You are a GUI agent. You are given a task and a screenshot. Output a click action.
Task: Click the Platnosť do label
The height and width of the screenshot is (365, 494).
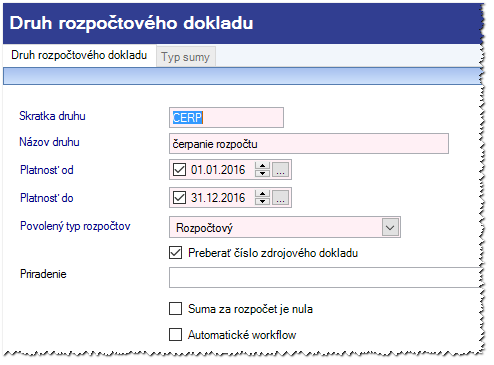pos(47,198)
